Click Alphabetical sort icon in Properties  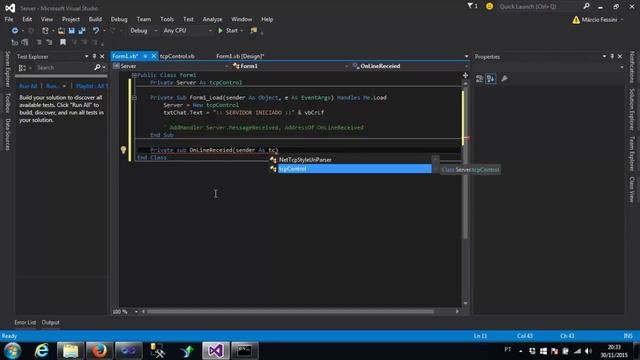pos(491,79)
